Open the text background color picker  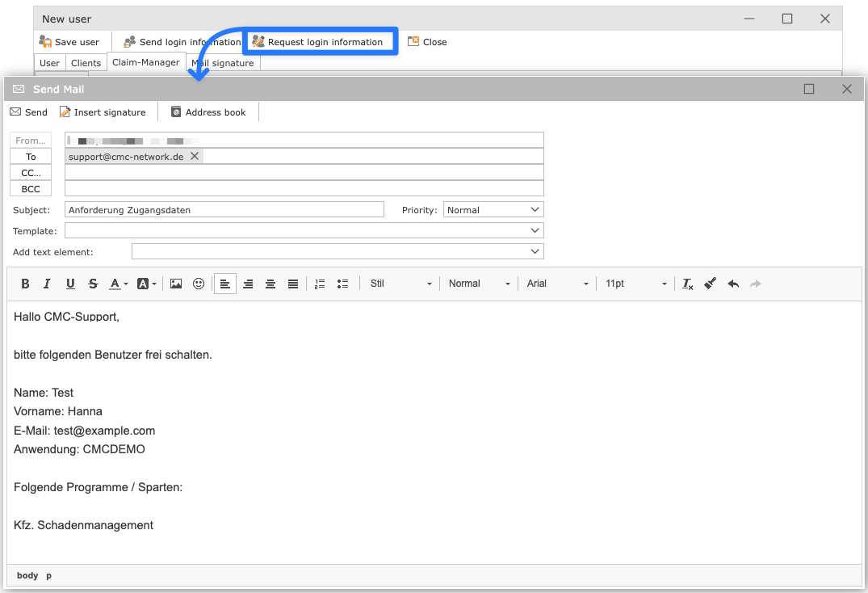[146, 284]
